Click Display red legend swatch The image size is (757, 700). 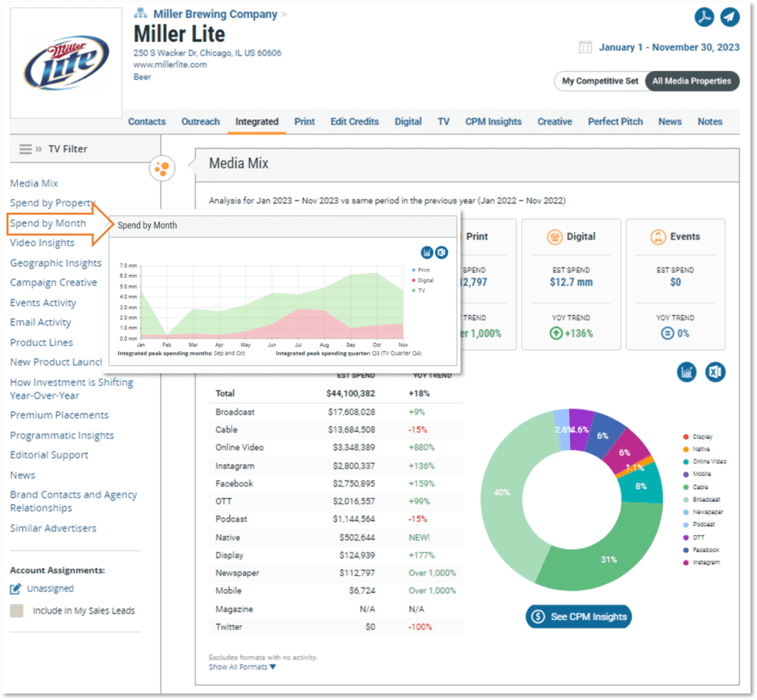tap(685, 437)
